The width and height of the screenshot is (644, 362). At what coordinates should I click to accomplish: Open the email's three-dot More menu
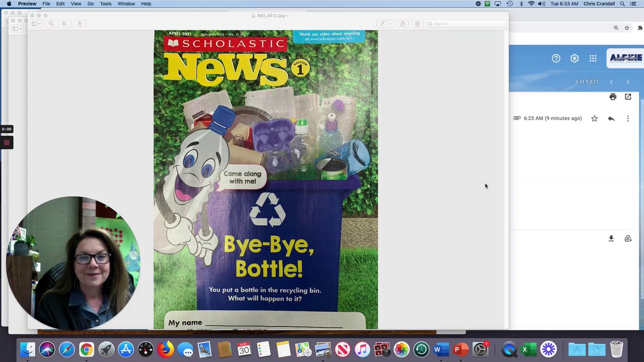(x=628, y=119)
